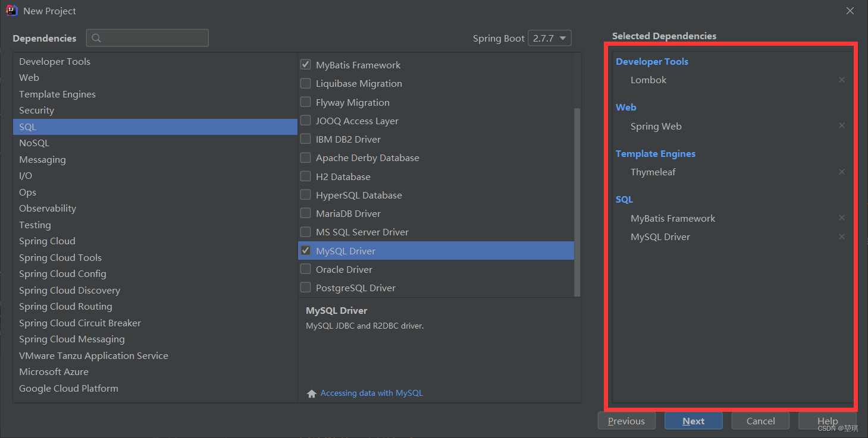
Task: Enable the Liquibase Migration checkbox
Action: [305, 83]
